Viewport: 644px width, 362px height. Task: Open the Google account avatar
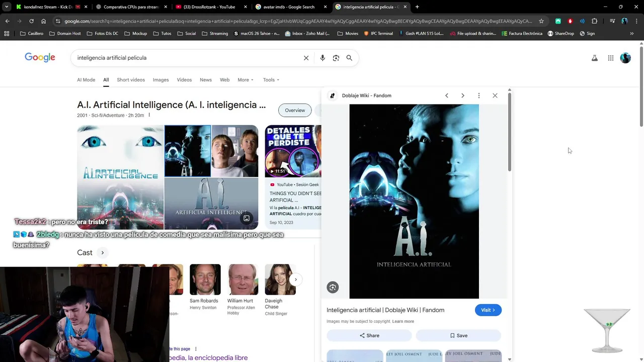pyautogui.click(x=625, y=58)
